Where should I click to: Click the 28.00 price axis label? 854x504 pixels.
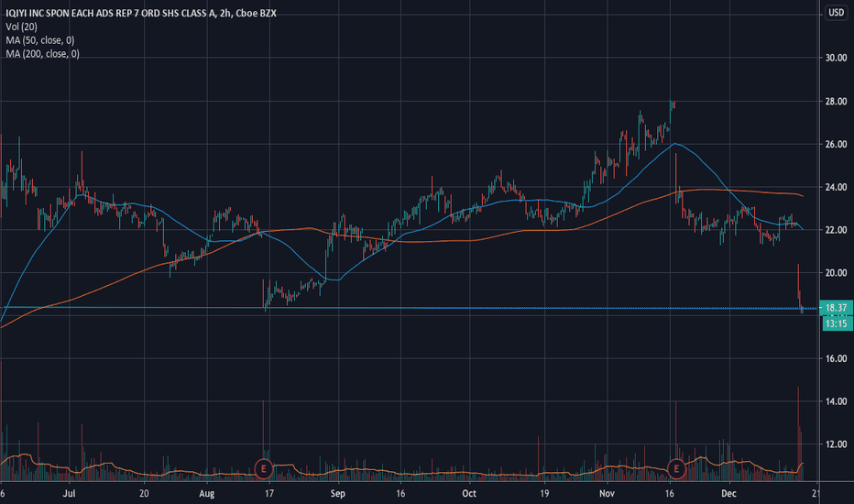pos(836,102)
